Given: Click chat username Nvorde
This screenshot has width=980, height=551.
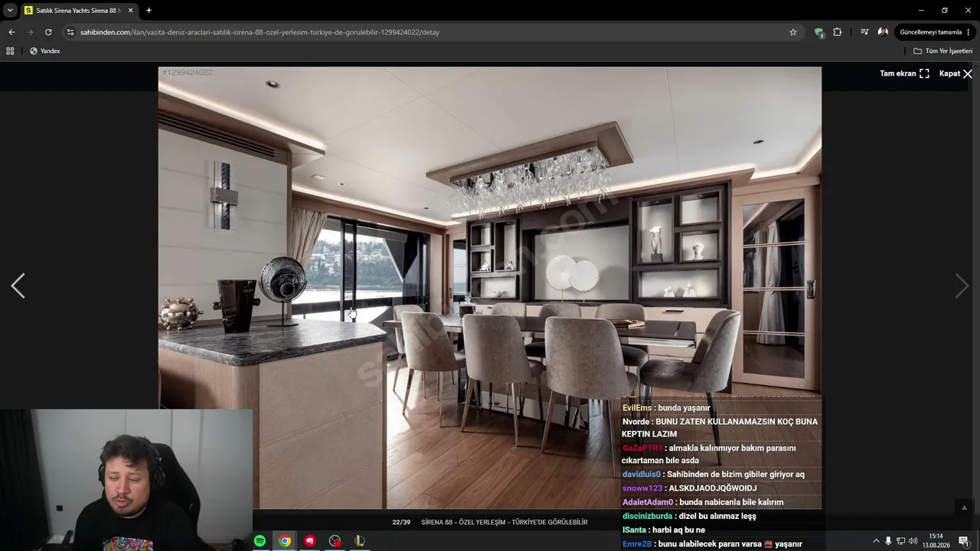Looking at the screenshot, I should (635, 422).
